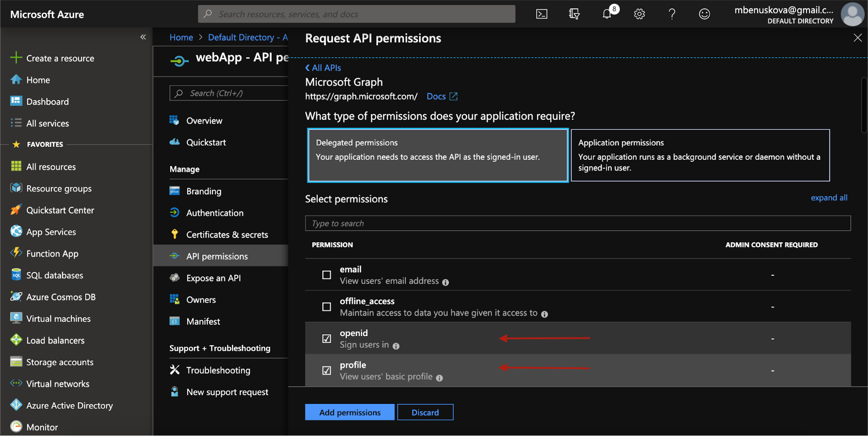This screenshot has height=436, width=868.
Task: Open the Microsoft Graph Docs link
Action: click(x=442, y=96)
